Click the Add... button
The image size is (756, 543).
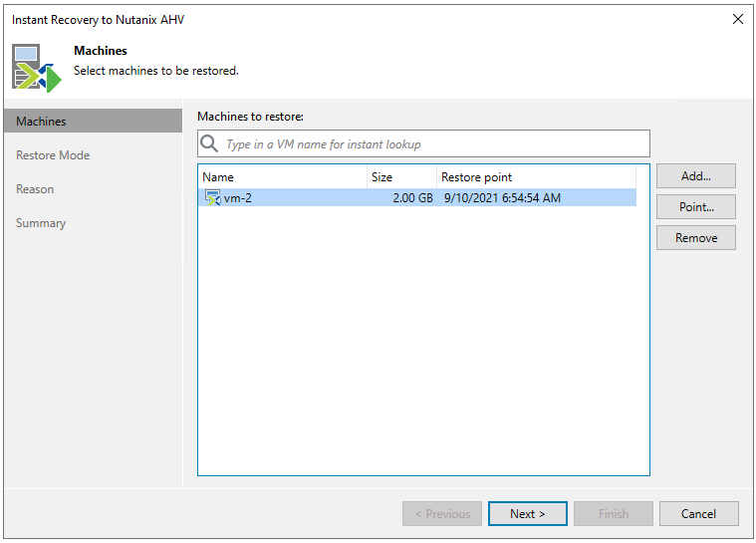(x=695, y=176)
